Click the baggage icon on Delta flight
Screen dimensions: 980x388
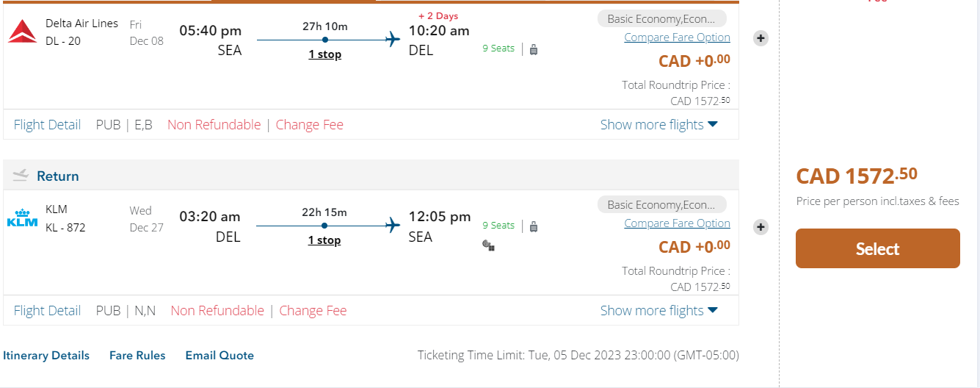(x=534, y=49)
